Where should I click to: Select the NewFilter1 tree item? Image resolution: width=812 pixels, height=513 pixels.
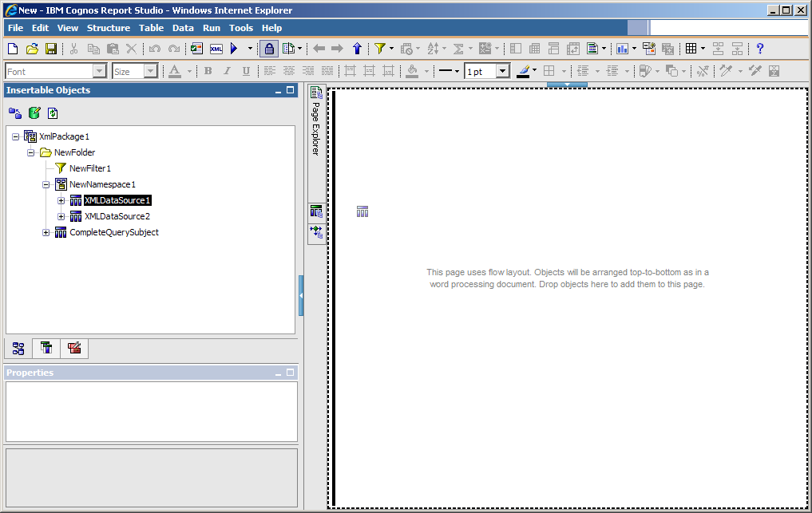click(x=89, y=168)
